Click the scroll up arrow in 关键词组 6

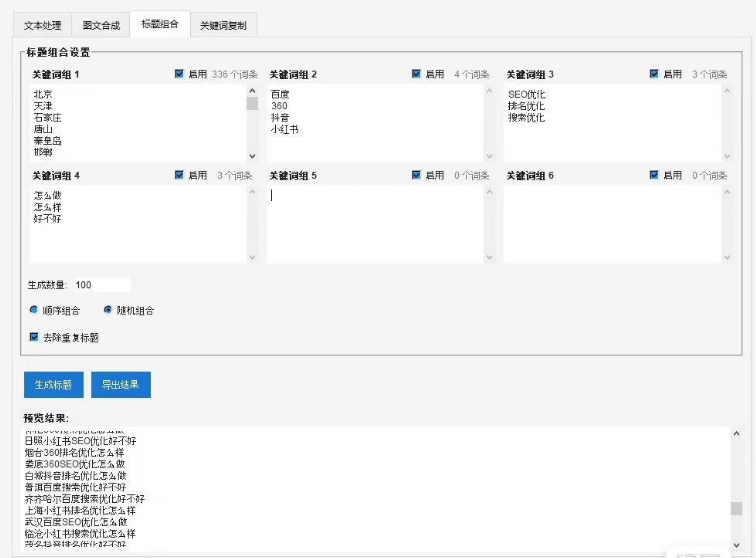point(727,192)
